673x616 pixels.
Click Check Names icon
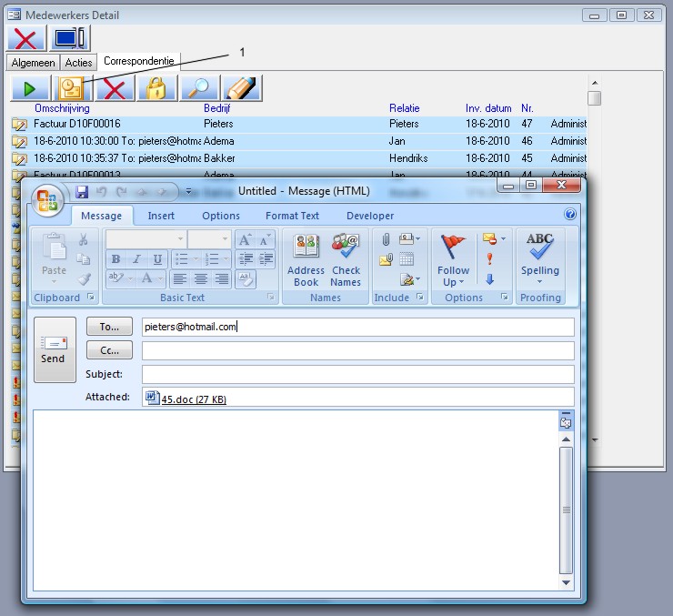pyautogui.click(x=346, y=260)
